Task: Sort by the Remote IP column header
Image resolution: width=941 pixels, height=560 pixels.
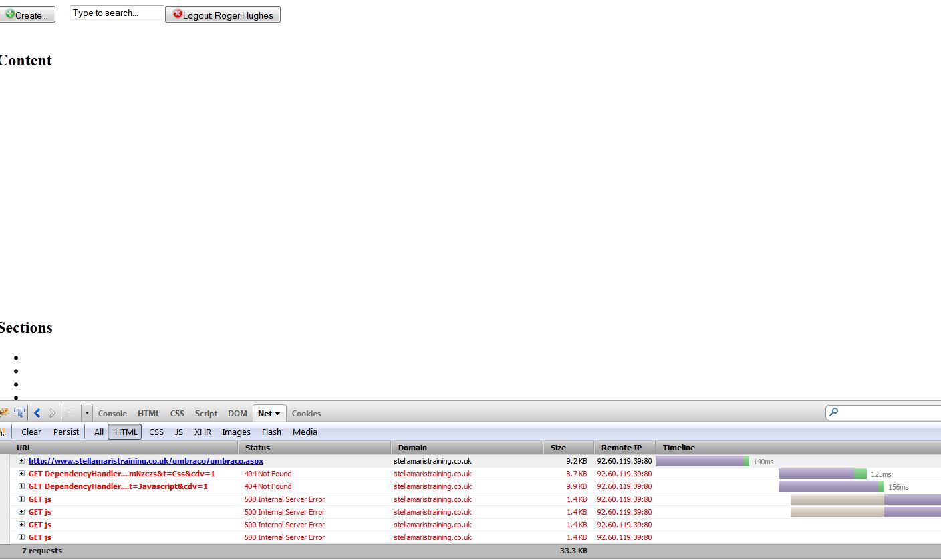Action: [625, 448]
